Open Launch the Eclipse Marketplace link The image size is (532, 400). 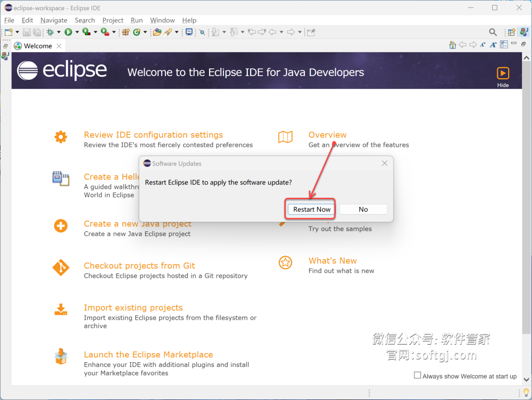click(148, 355)
